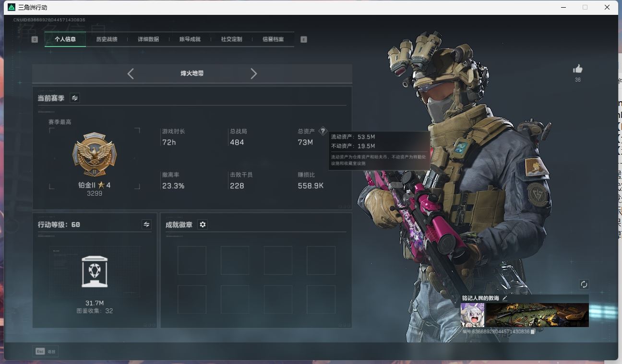
Task: Click the collection showcase display icon
Action: click(95, 272)
